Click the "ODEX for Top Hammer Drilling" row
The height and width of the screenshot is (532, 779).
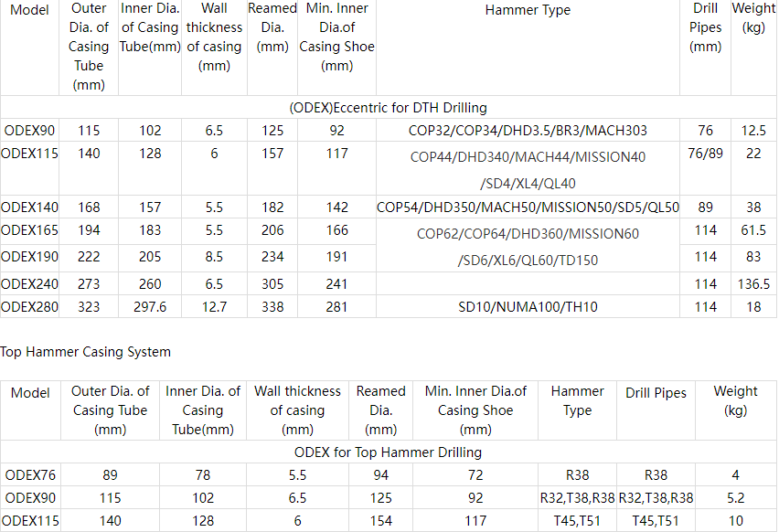388,452
